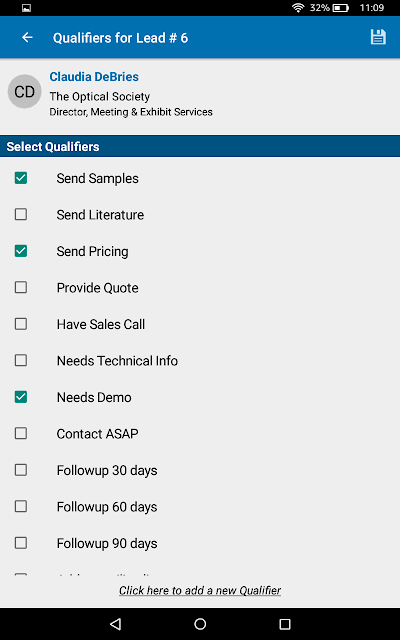Tap the back arrow in header
Image resolution: width=400 pixels, height=640 pixels.
(x=27, y=38)
